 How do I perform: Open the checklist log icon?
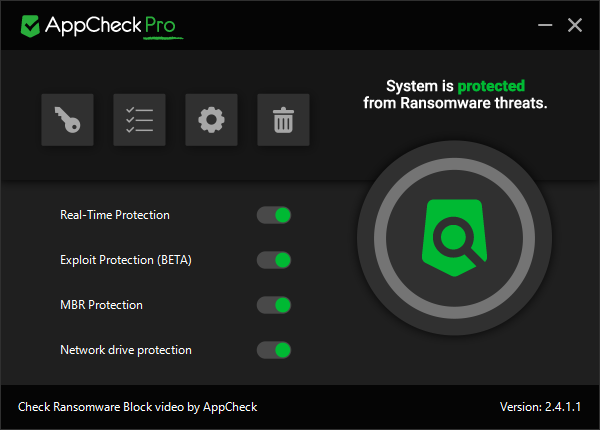[139, 120]
